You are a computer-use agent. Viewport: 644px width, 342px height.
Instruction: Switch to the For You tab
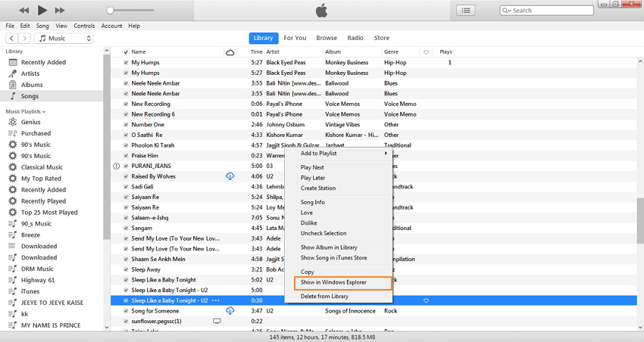(x=295, y=38)
